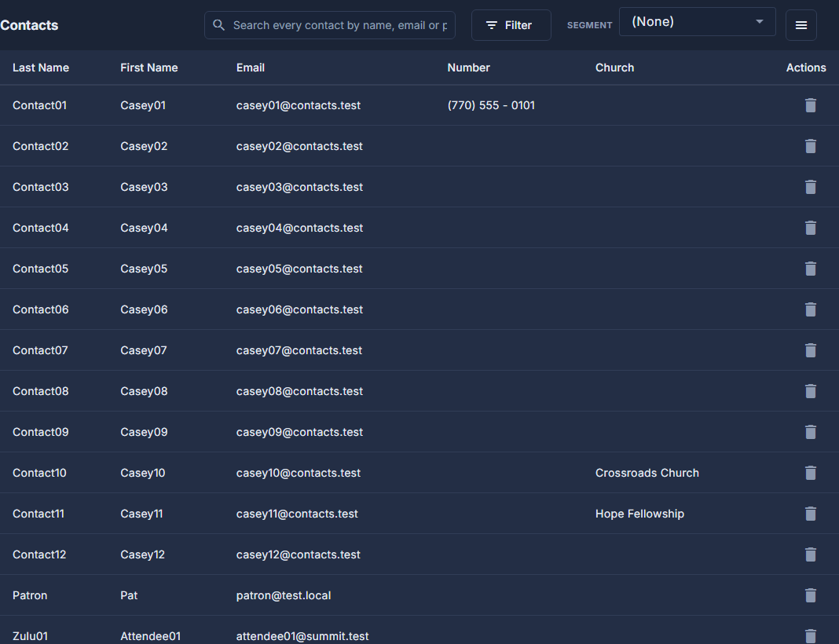Click the trash icon for Zulu01
This screenshot has width=839, height=644.
[x=810, y=636]
